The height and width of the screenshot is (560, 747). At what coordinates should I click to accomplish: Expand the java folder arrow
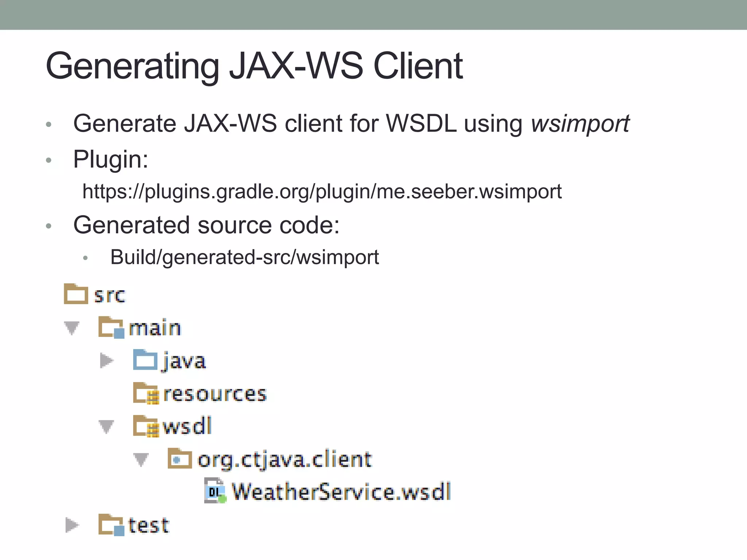107,361
